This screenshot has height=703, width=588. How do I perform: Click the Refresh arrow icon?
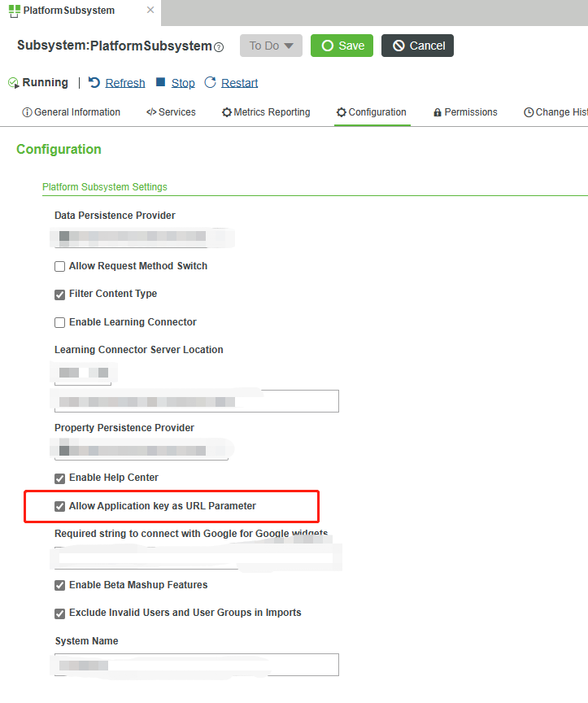click(x=94, y=82)
